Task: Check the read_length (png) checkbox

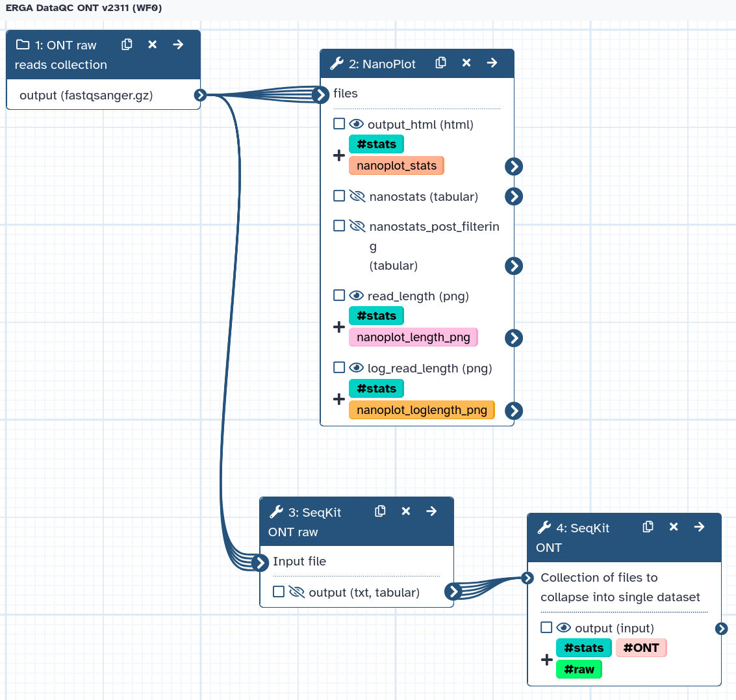Action: tap(339, 295)
